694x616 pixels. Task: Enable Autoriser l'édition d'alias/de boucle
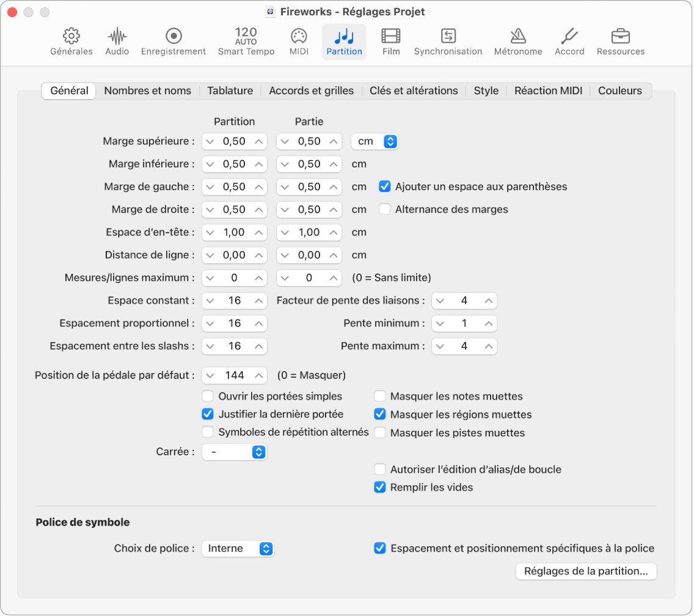[380, 469]
